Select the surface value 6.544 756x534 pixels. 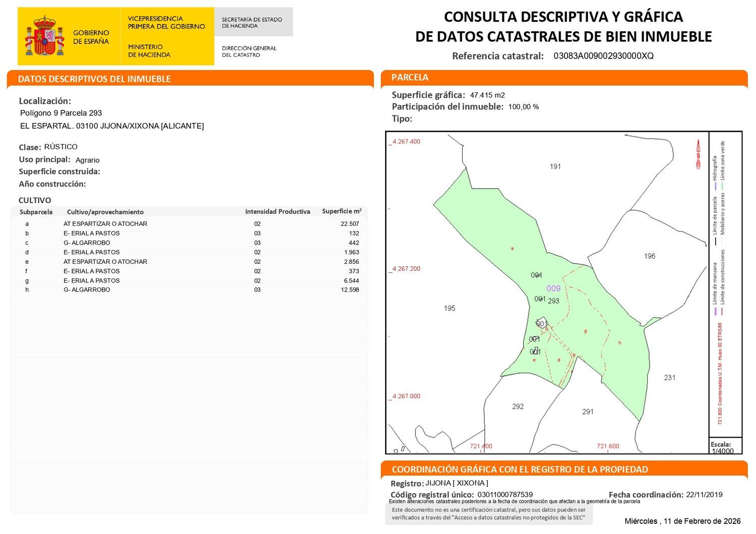point(352,280)
